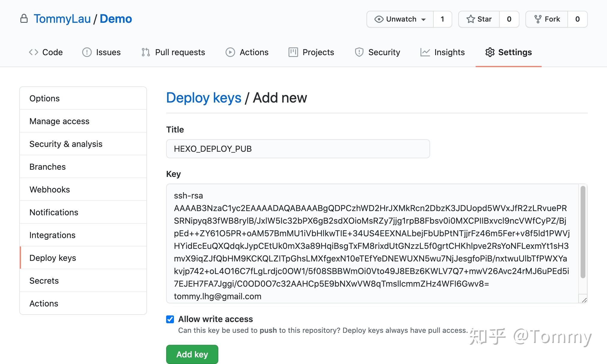This screenshot has height=364, width=607.
Task: Open Webhooks settings in the sidebar
Action: [49, 189]
